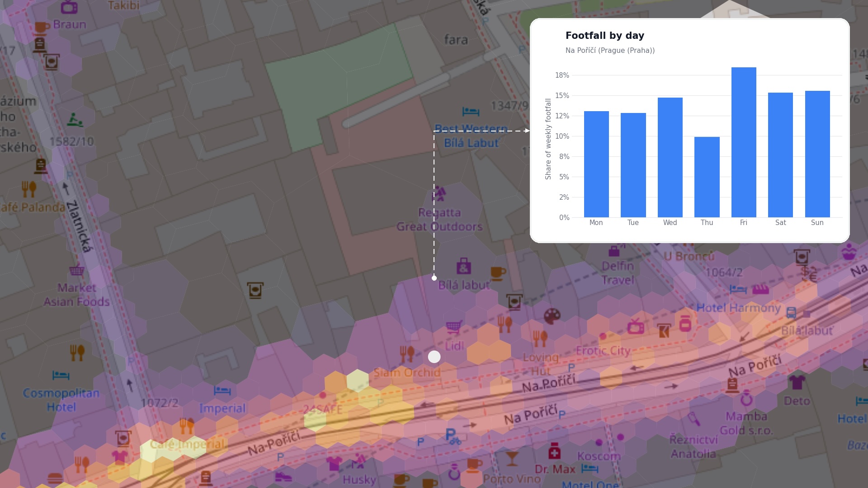
Task: Click the 'Erotic City' map label
Action: (x=603, y=351)
